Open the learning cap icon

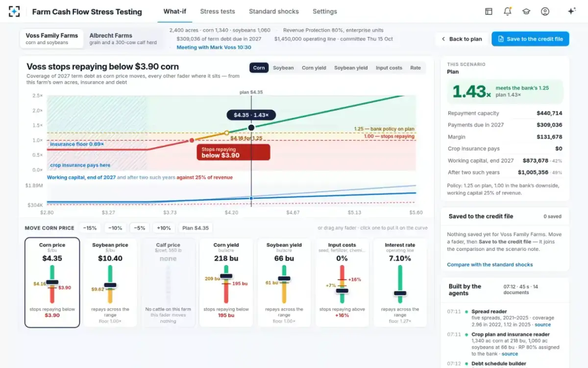[x=526, y=11]
